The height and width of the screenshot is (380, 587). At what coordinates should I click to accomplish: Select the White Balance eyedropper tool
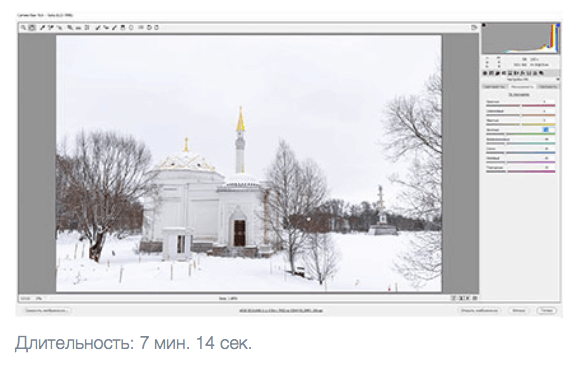click(42, 28)
